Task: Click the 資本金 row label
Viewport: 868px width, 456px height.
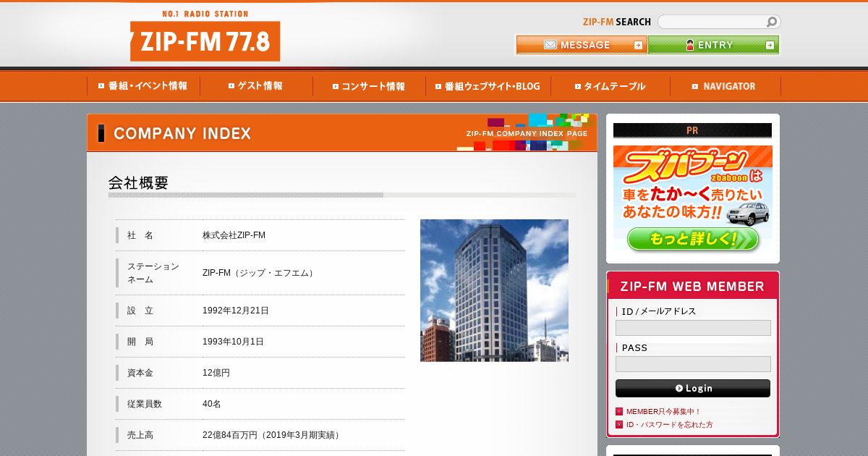Action: (x=140, y=373)
